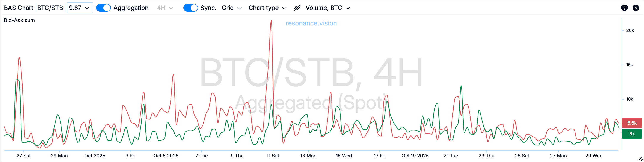This screenshot has height=162, width=644.
Task: Expand the Grid dropdown
Action: pyautogui.click(x=232, y=8)
